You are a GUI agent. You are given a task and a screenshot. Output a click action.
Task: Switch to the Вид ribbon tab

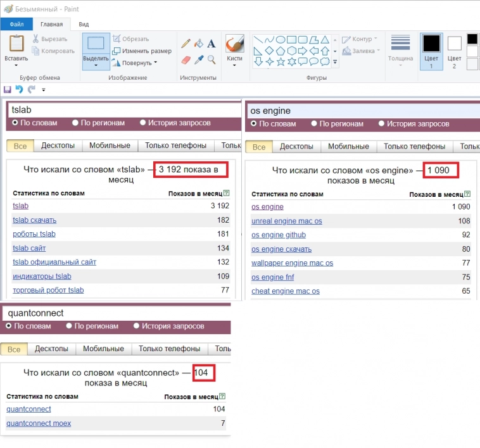84,24
